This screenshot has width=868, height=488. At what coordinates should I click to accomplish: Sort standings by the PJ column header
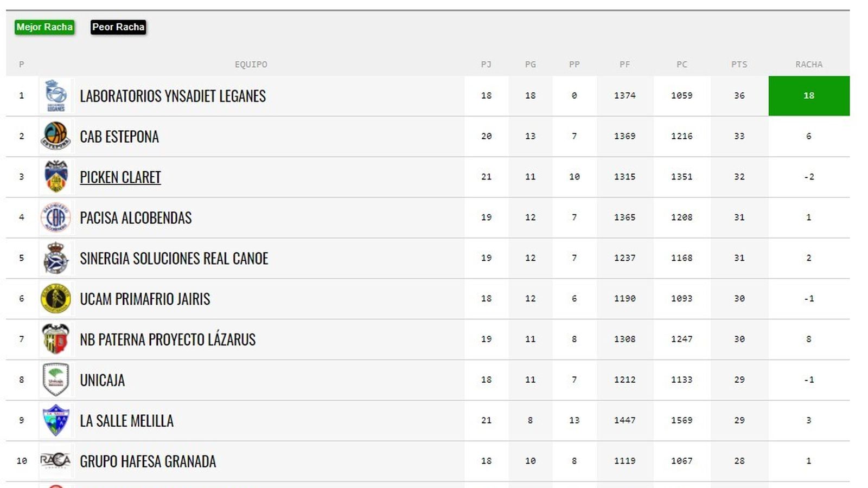(x=486, y=64)
